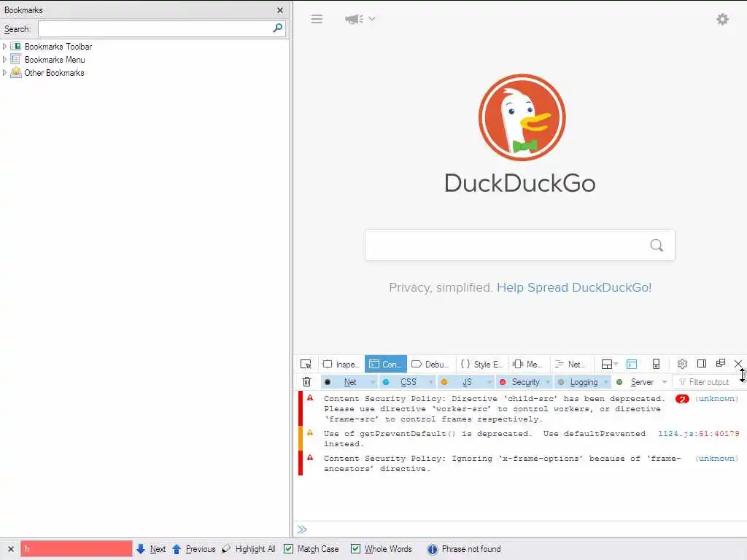Find Previous match button
This screenshot has width=747, height=560.
[x=193, y=549]
